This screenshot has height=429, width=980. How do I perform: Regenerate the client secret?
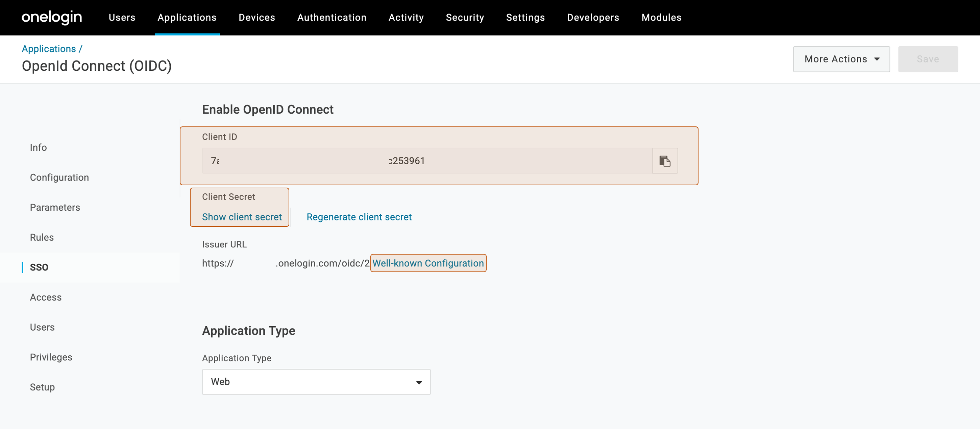pos(359,217)
